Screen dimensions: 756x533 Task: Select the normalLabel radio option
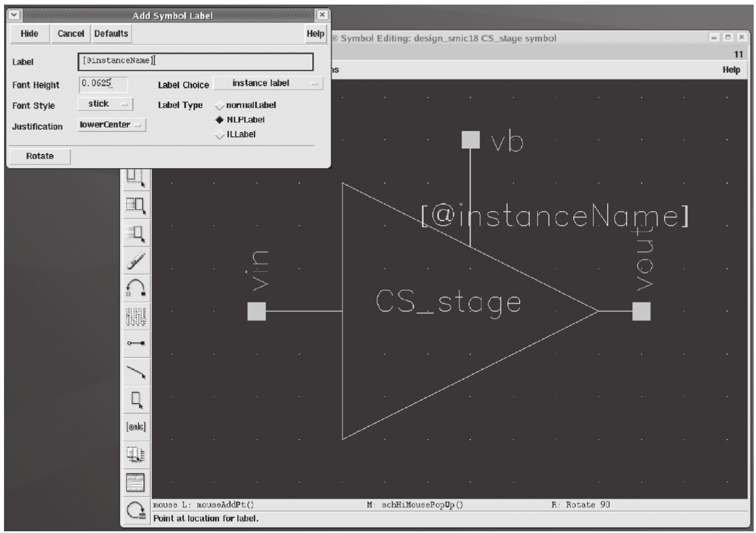[219, 106]
